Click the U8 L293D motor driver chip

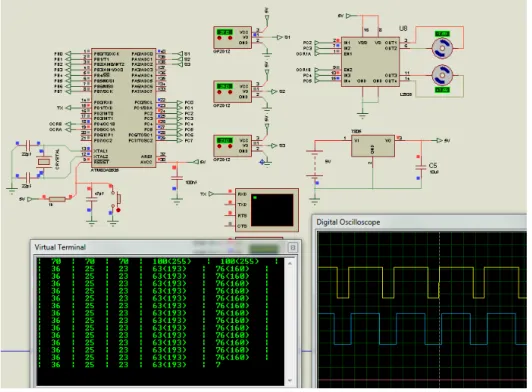[x=370, y=62]
